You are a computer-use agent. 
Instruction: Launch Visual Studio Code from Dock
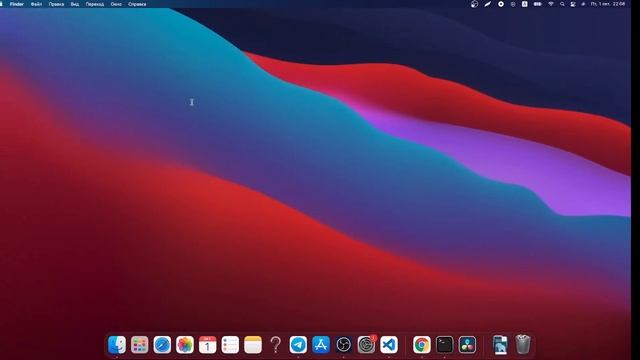[389, 345]
